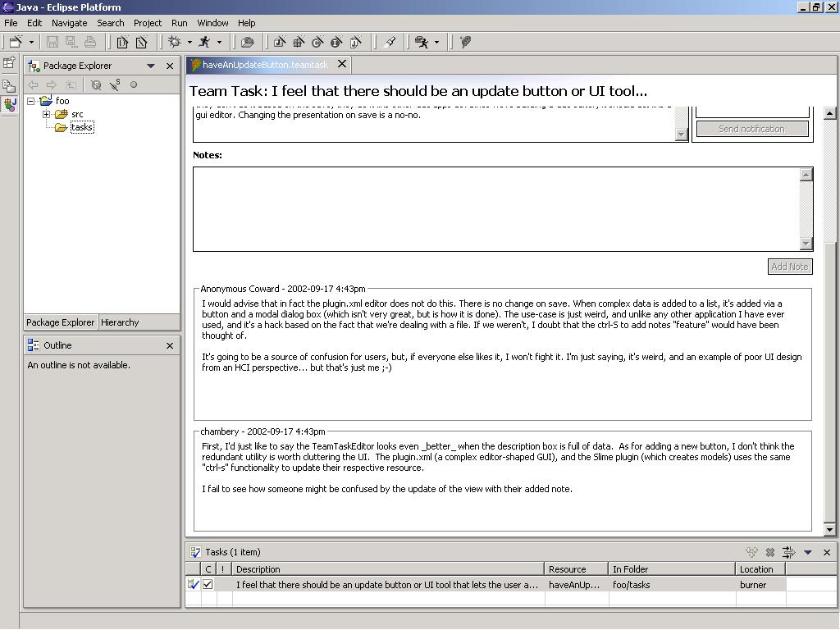Click the Send notification button
Screen dimensions: 840x630
coord(752,129)
